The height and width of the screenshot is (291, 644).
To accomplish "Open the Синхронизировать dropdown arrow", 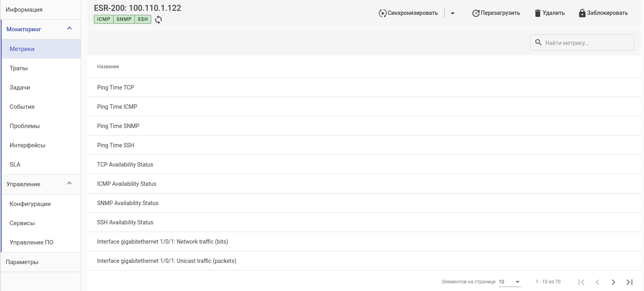I will (453, 13).
